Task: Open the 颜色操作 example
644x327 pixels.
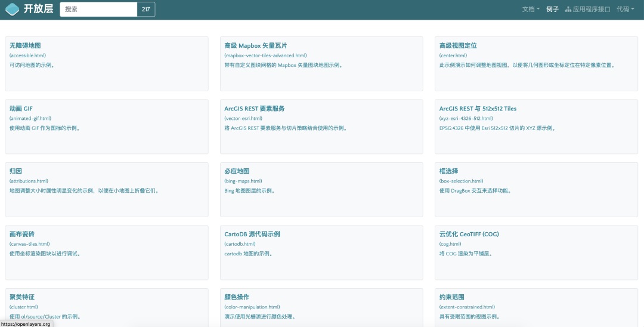Action: 237,297
